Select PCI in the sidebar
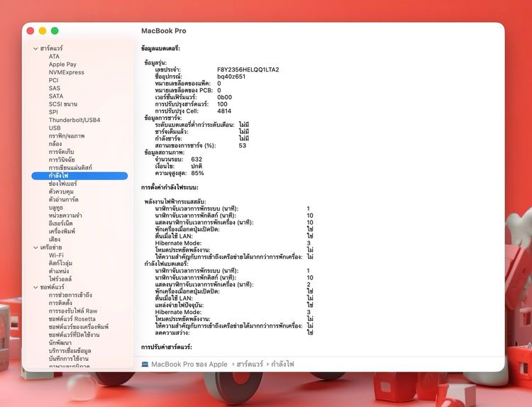 coord(53,80)
